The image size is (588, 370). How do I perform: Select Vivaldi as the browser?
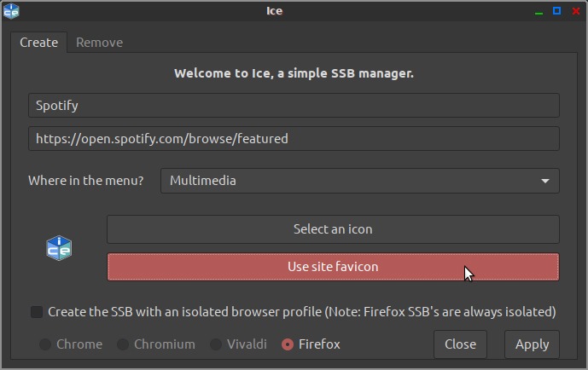tap(217, 344)
